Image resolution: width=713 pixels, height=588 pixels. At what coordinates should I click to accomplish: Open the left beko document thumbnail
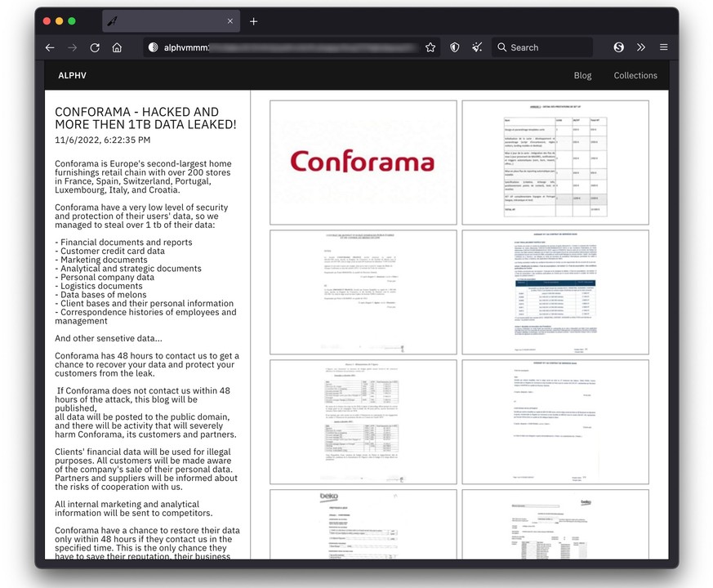363,524
